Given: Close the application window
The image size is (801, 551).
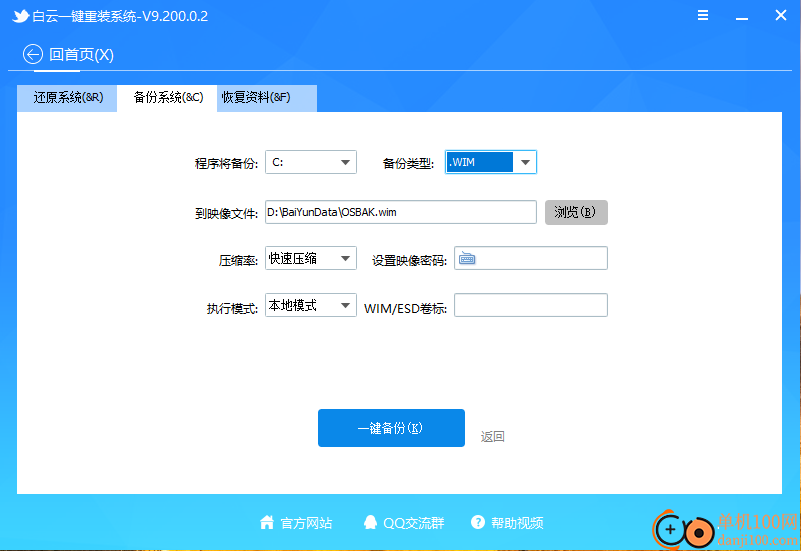Looking at the screenshot, I should [781, 15].
